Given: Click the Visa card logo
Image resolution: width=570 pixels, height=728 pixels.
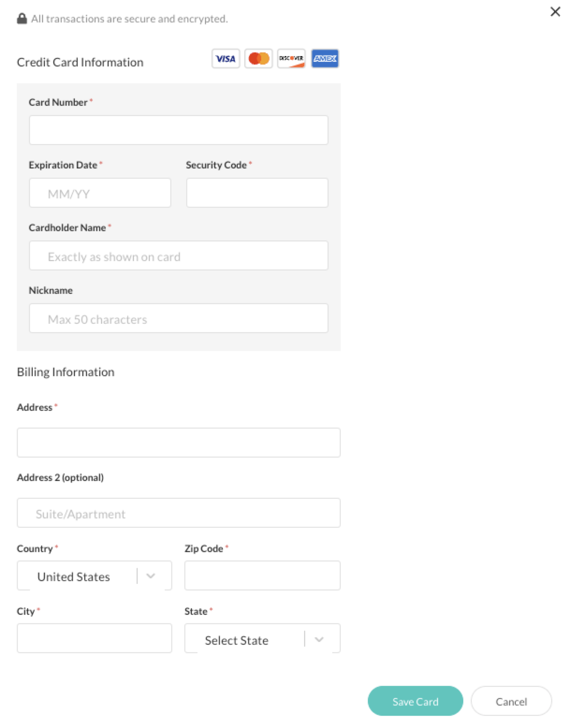Looking at the screenshot, I should (226, 58).
